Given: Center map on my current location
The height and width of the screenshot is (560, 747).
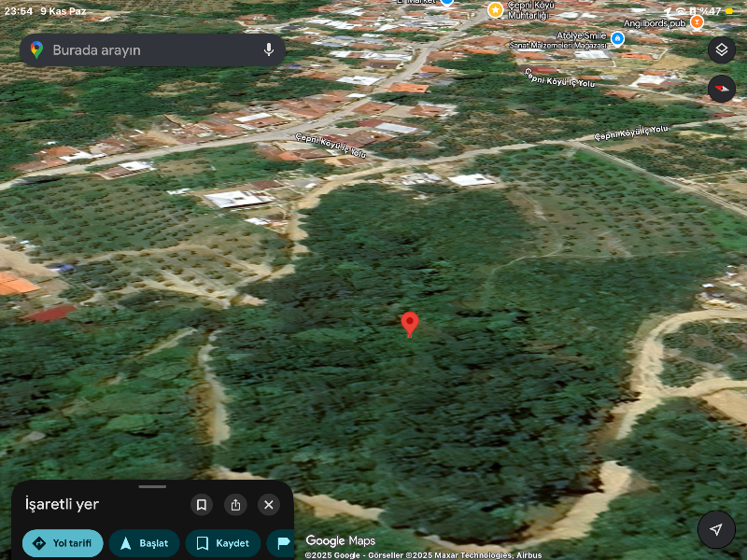Looking at the screenshot, I should (x=716, y=529).
